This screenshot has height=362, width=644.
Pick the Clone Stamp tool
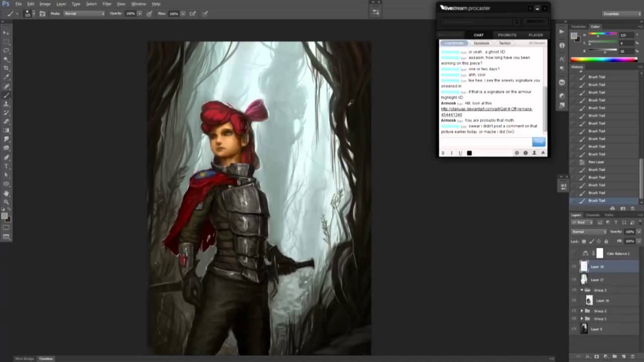coord(7,104)
